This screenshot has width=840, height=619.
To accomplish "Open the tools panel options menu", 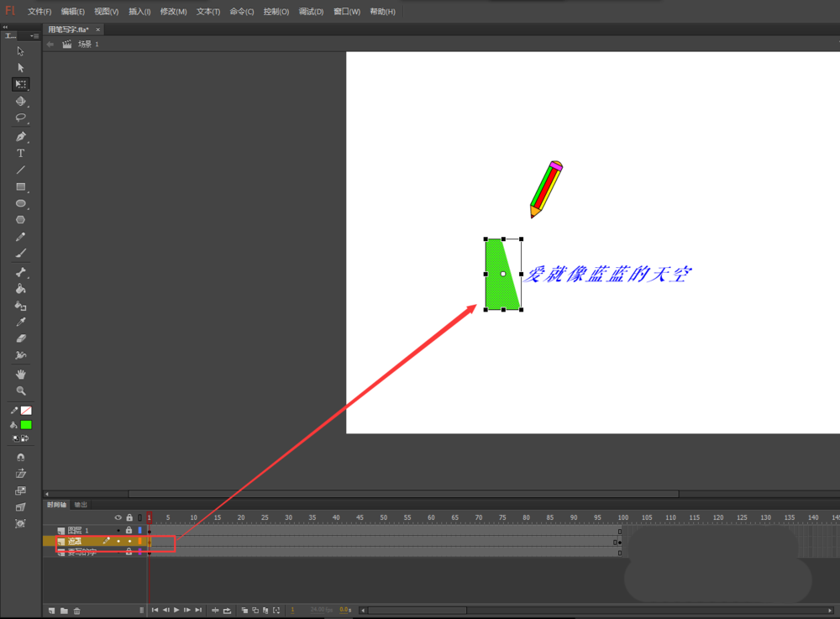I will point(34,36).
